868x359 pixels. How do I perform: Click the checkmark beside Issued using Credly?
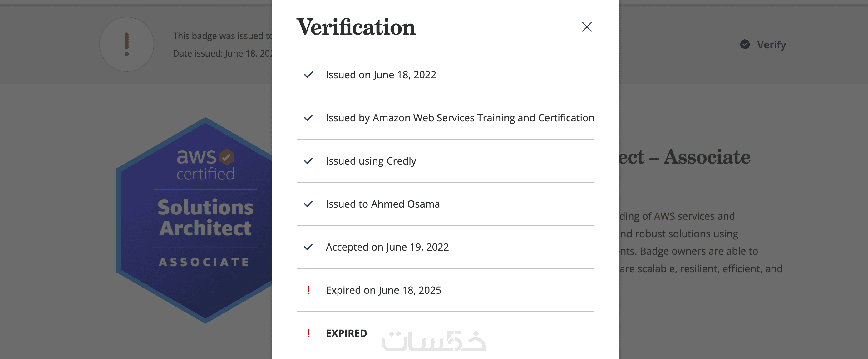click(x=308, y=161)
